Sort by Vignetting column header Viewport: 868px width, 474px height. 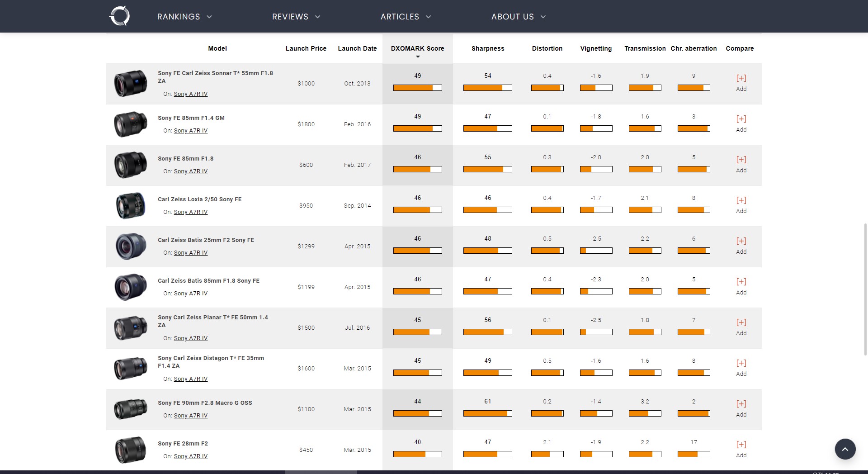(x=596, y=48)
